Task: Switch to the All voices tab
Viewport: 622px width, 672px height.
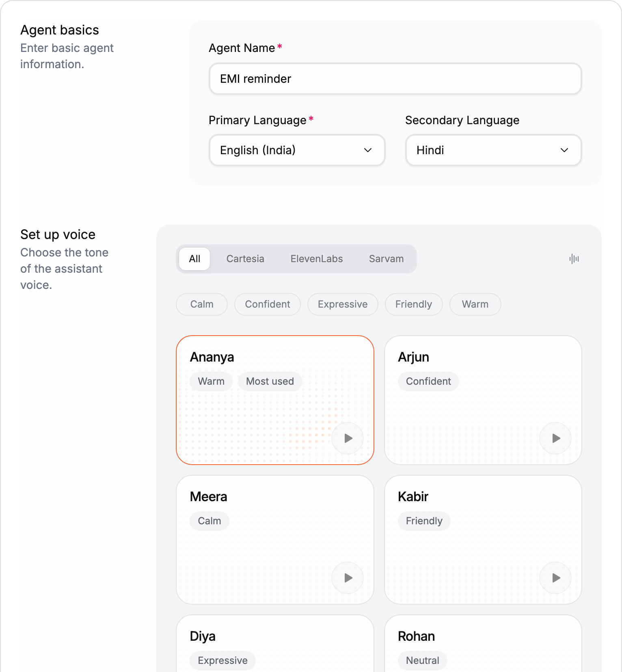Action: click(x=194, y=259)
